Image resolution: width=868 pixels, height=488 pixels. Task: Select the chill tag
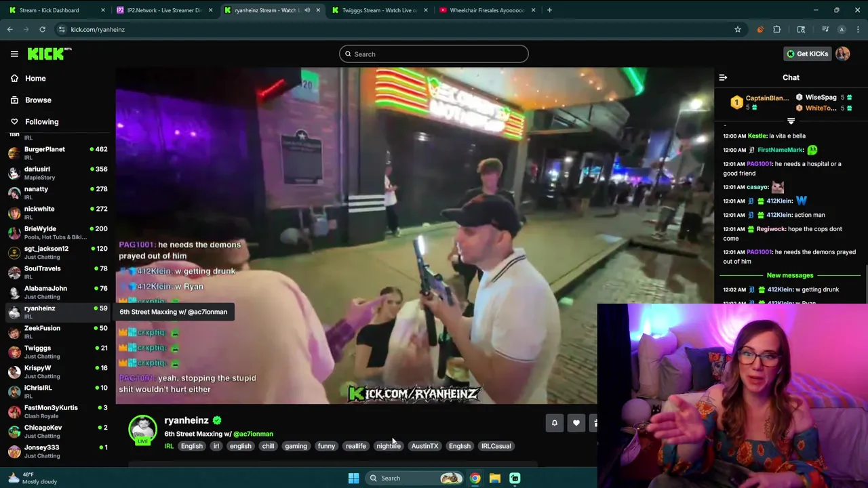click(268, 446)
